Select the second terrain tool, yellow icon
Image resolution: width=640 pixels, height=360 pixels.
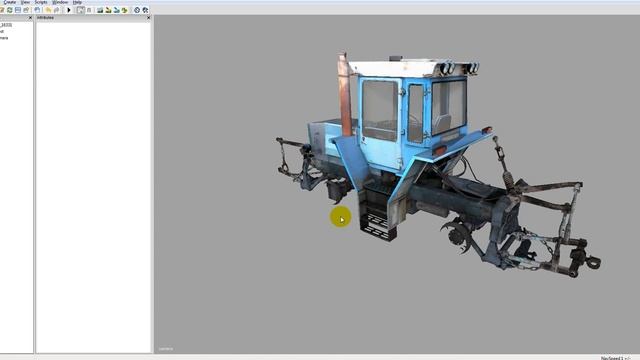(108, 10)
